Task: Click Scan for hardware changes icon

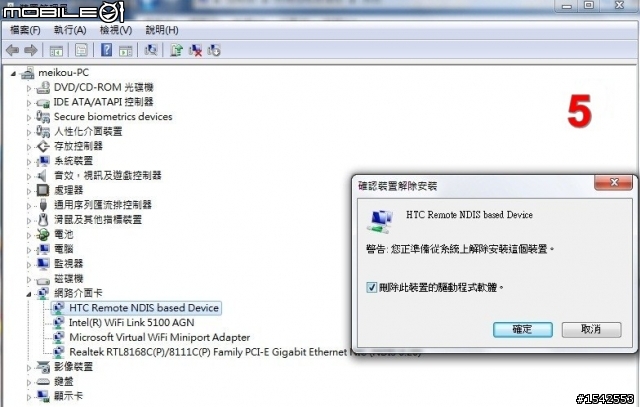Action: point(151,50)
